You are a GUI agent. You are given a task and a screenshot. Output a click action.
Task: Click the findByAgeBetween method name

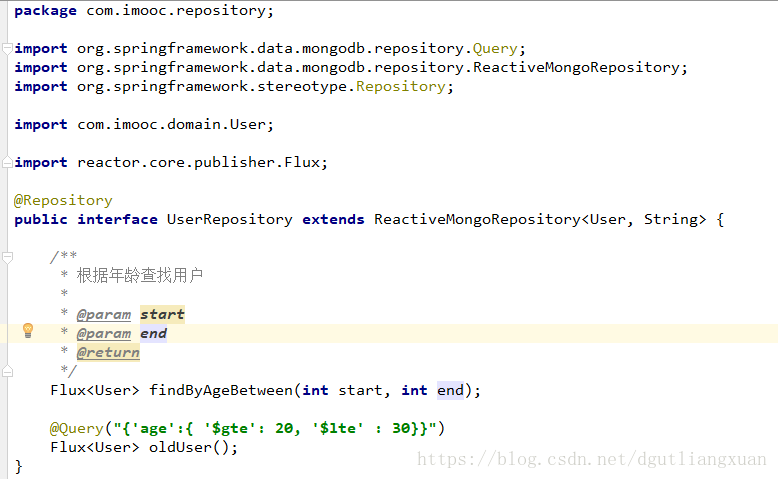(x=221, y=390)
